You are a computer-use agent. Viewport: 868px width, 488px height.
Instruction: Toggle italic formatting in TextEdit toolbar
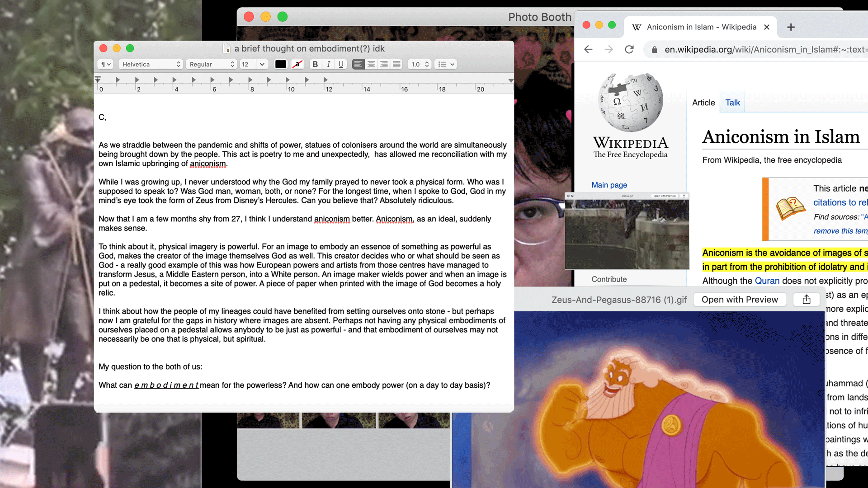point(329,64)
